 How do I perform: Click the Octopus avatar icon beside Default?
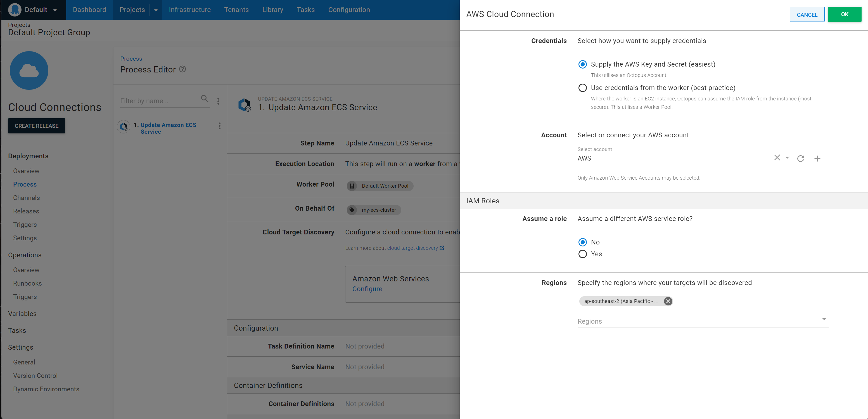pyautogui.click(x=15, y=10)
